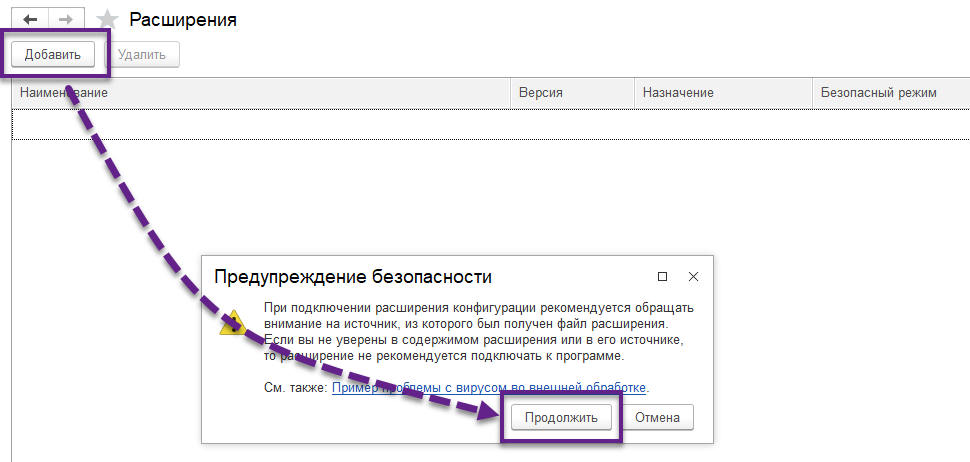The width and height of the screenshot is (970, 462).
Task: Click Отмена in the security warning
Action: click(657, 417)
